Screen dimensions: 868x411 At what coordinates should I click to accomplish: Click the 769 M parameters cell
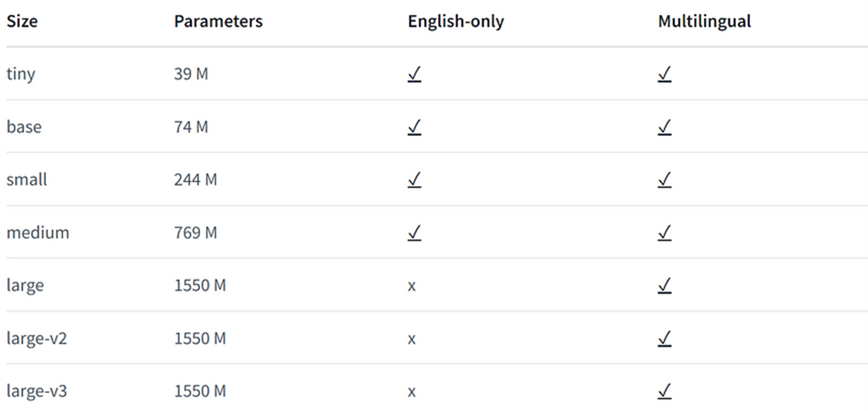tap(195, 232)
